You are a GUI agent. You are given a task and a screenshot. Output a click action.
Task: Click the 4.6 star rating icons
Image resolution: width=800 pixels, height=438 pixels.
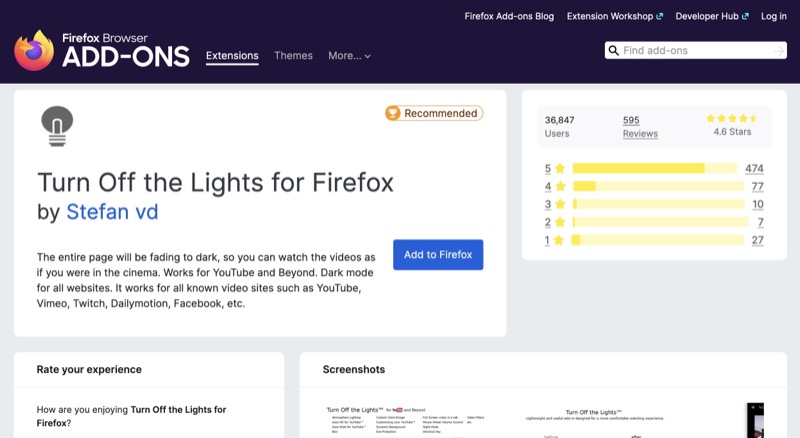click(x=734, y=118)
